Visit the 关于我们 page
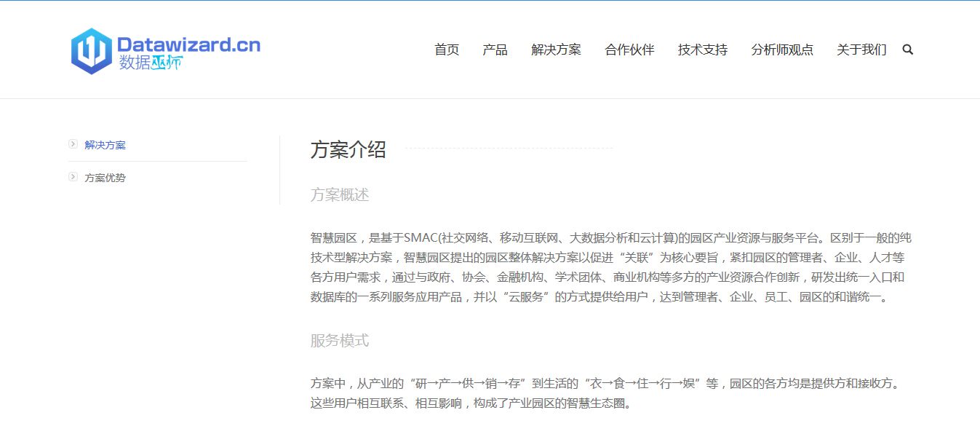Screen dimensions: 980x434 click(x=861, y=50)
